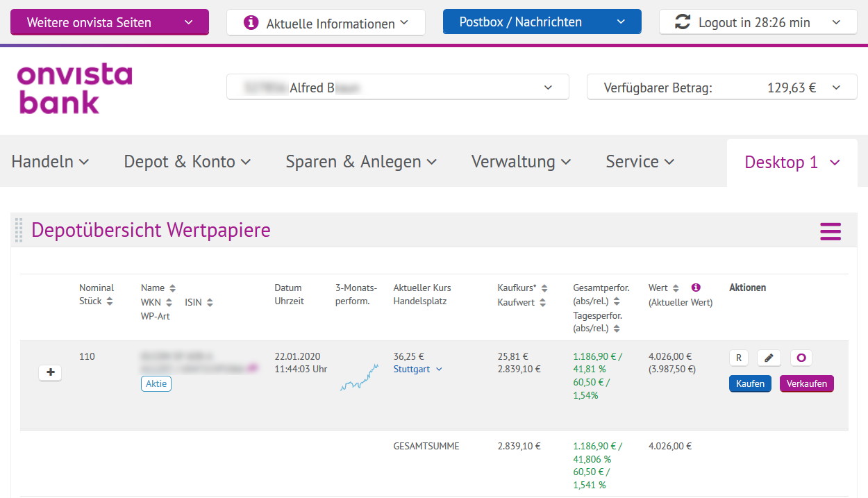The height and width of the screenshot is (498, 868).
Task: Expand the position row with plus button
Action: [x=50, y=372]
